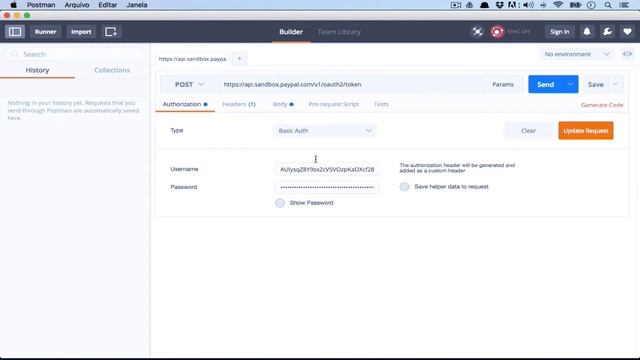Expand the Send button arrow
The height and width of the screenshot is (360, 640).
coord(570,84)
